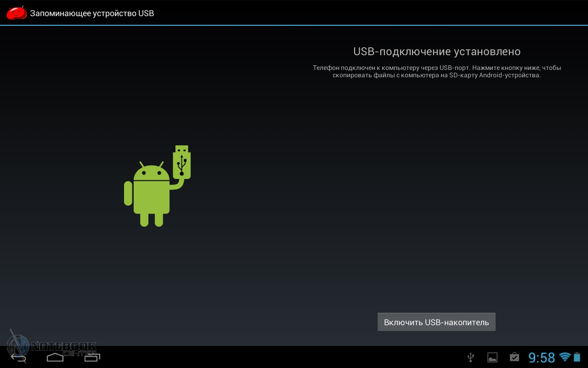This screenshot has width=588, height=368.
Task: Tap the green Android robot illustration
Action: 152,193
